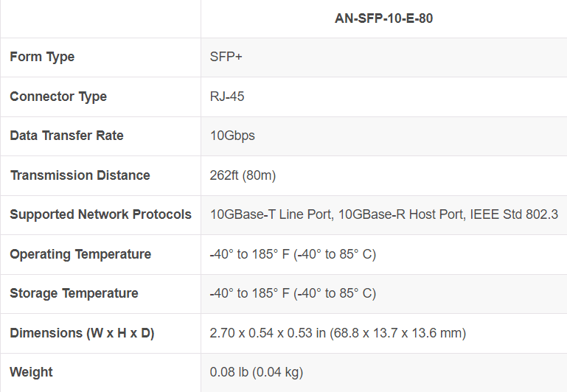The width and height of the screenshot is (567, 392).
Task: Select the 10Gbps value text
Action: click(x=232, y=136)
